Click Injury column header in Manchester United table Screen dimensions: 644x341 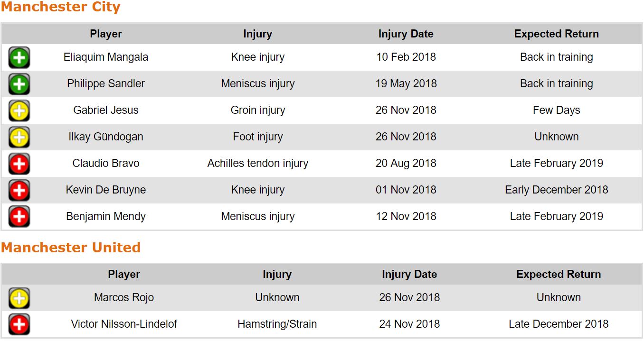click(x=277, y=275)
